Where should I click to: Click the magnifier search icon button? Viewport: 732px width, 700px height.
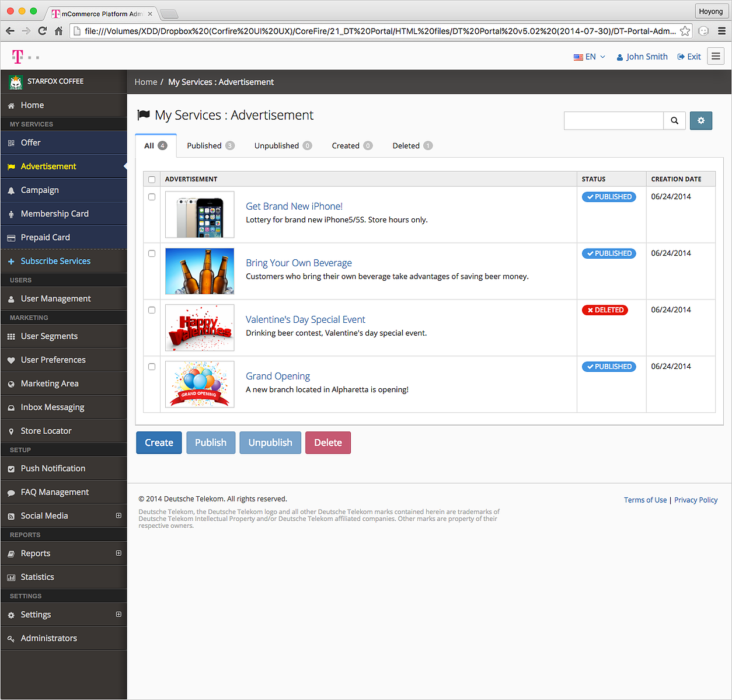coord(674,121)
